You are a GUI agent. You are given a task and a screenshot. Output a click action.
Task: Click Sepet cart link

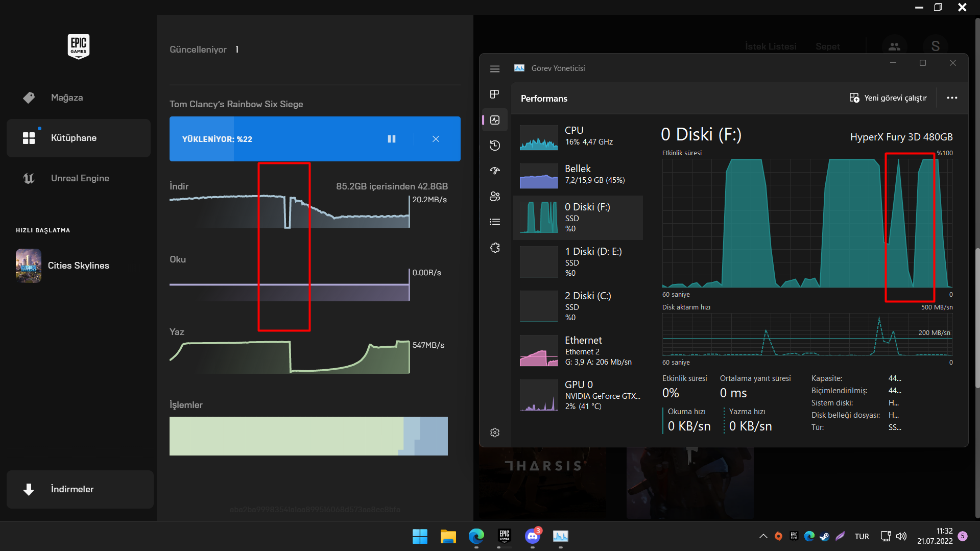tap(827, 46)
